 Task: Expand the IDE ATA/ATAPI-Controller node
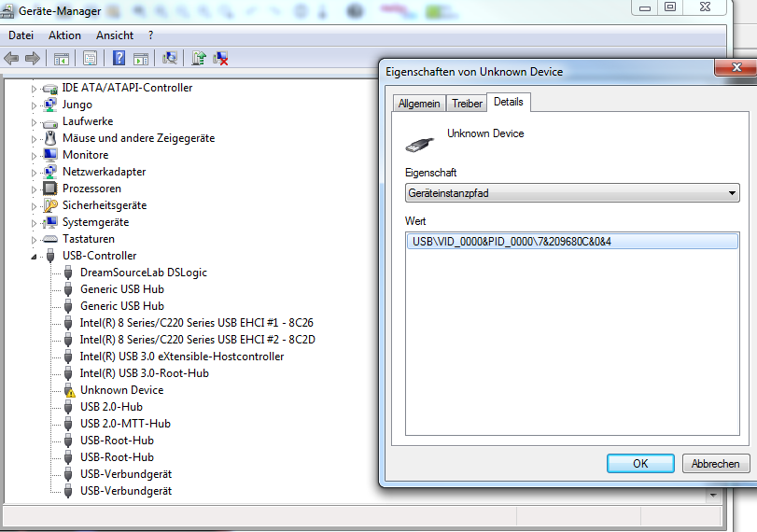(34, 89)
